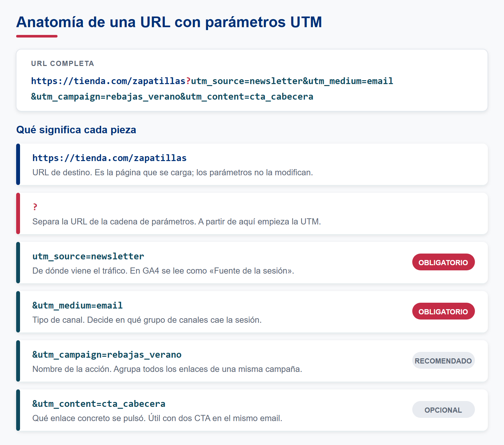Select the OPCIONAL badge on the utm_content card
Image resolution: width=504 pixels, height=445 pixels.
point(443,410)
